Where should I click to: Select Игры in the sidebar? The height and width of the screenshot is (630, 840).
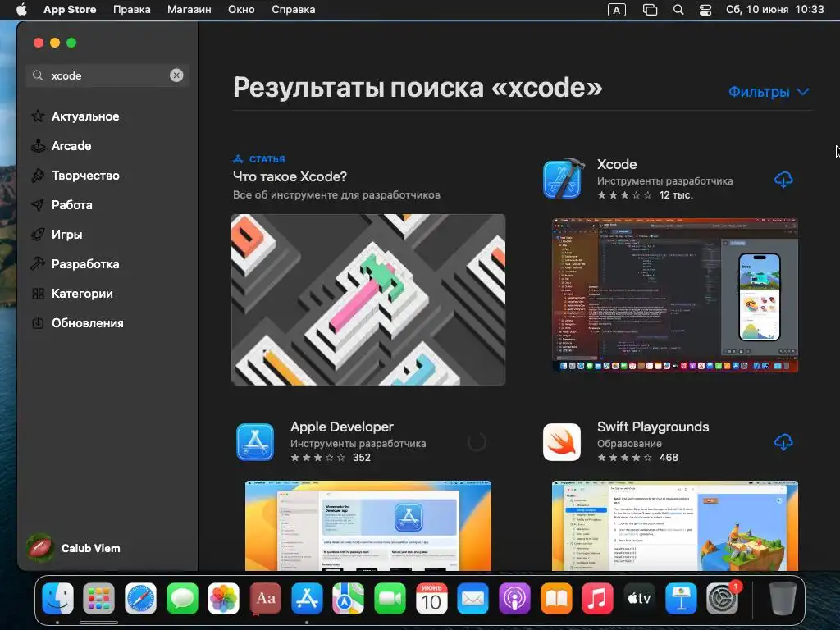coord(57,234)
